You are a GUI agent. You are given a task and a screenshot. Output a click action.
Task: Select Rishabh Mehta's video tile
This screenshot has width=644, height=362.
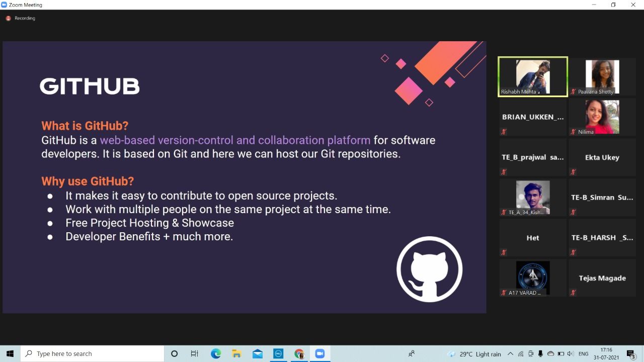[533, 76]
